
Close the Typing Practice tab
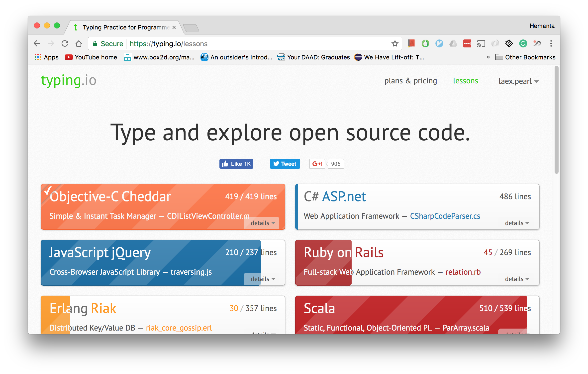174,27
